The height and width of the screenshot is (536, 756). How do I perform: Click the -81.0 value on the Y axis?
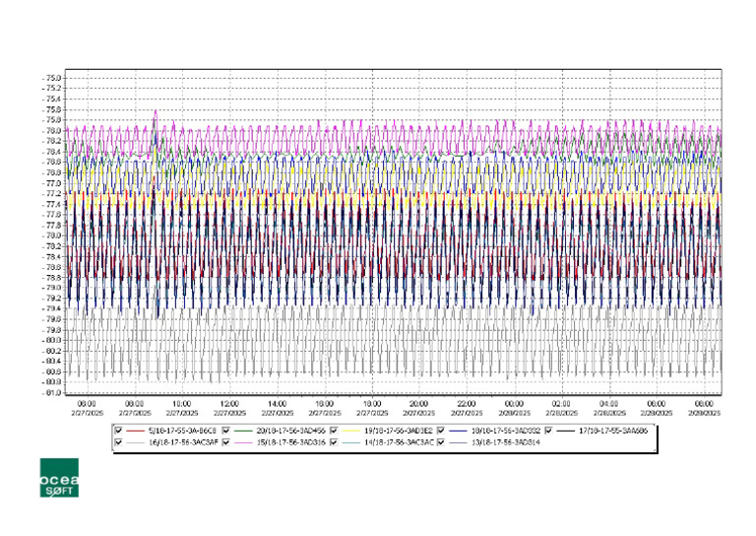[x=53, y=393]
